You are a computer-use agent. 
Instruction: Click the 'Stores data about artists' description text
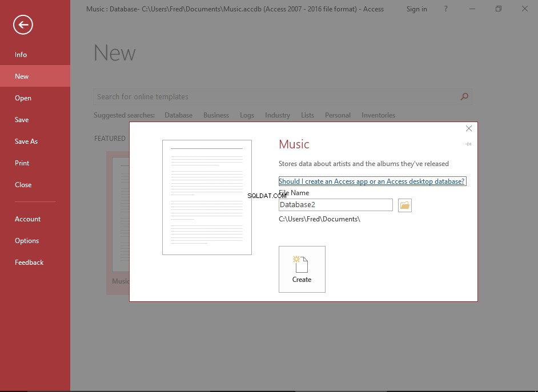(x=364, y=164)
